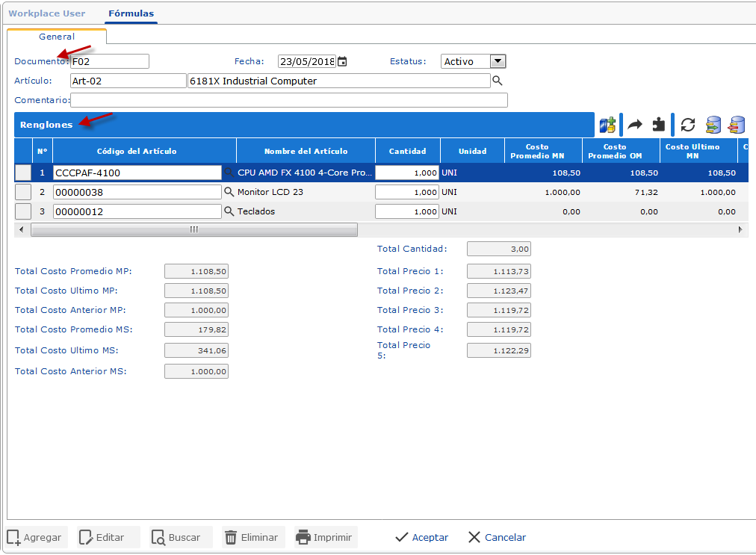
Task: Click the database icon with green arrow
Action: pyautogui.click(x=713, y=125)
